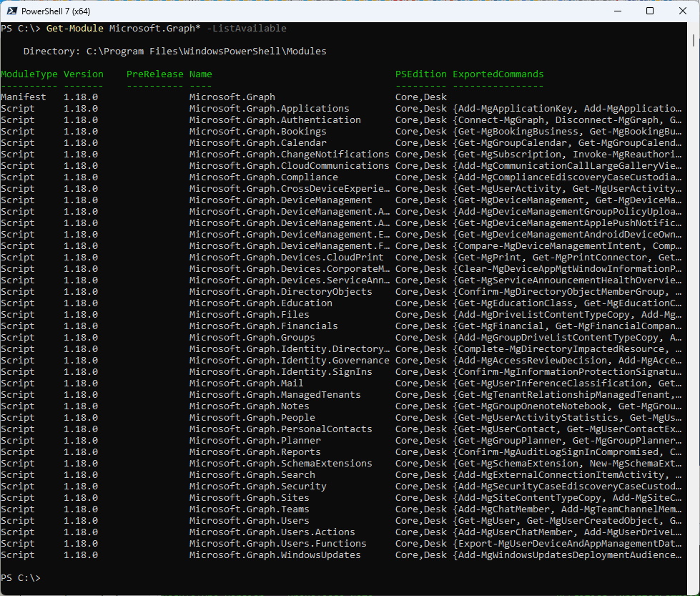The image size is (700, 596).
Task: Select Microsoft.Graph.Files module name
Action: pos(249,315)
